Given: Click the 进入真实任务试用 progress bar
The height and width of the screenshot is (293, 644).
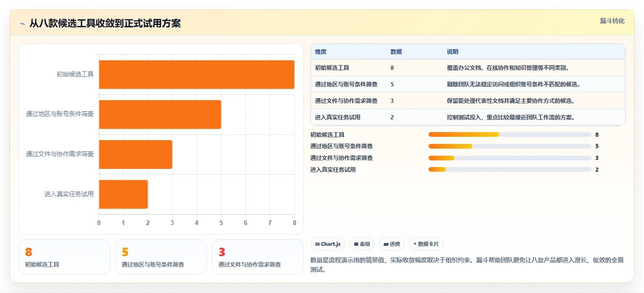Looking at the screenshot, I should [x=510, y=170].
